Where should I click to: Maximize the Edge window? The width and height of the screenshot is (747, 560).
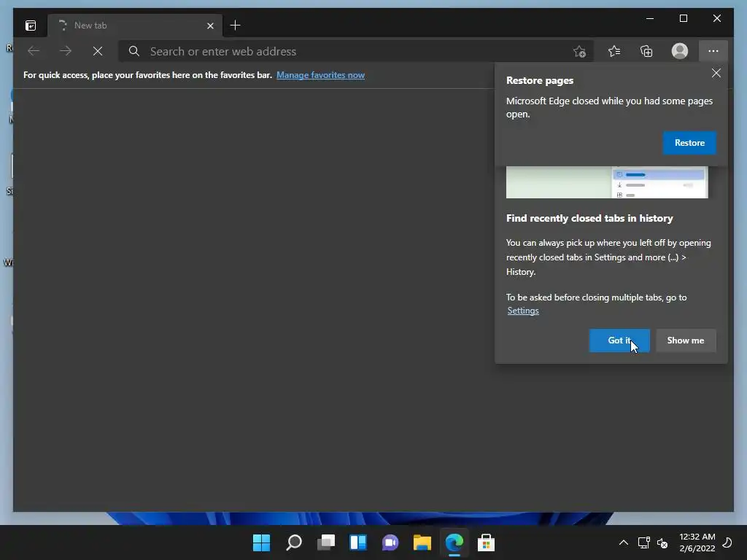[x=684, y=18]
